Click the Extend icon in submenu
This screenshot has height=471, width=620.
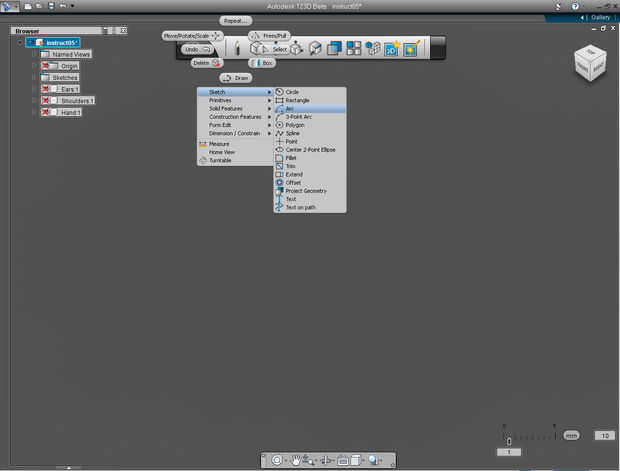280,174
